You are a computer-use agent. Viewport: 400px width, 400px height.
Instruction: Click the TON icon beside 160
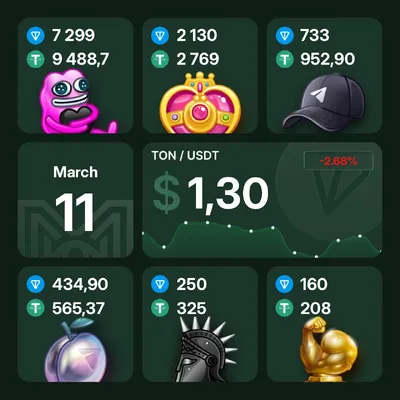[285, 284]
